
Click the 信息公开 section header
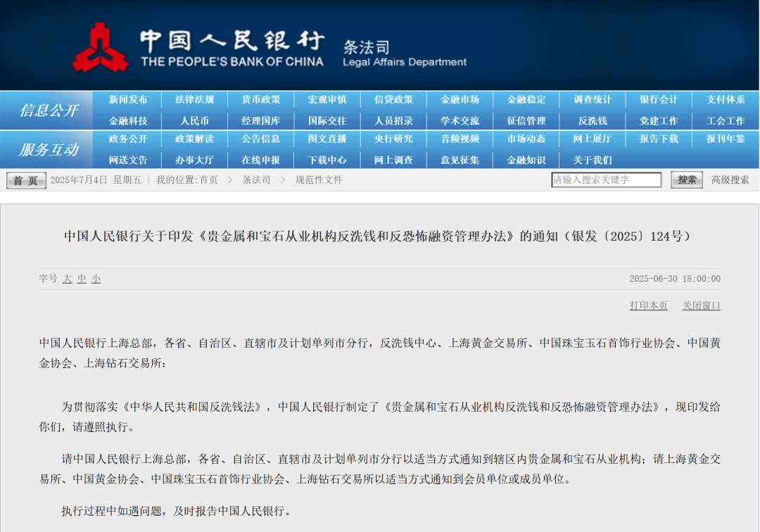coord(49,110)
